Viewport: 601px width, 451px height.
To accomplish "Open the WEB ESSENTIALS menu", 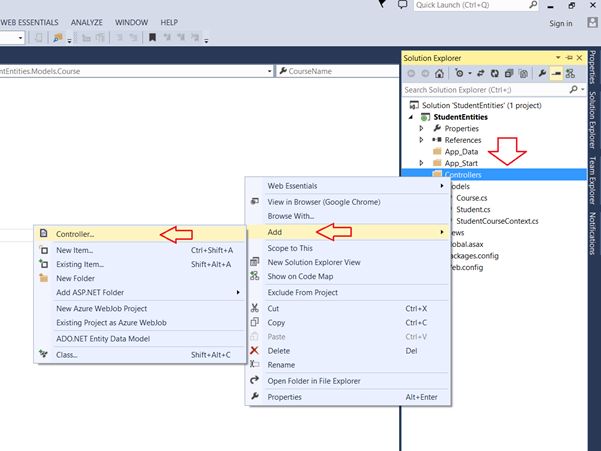I will tap(29, 23).
